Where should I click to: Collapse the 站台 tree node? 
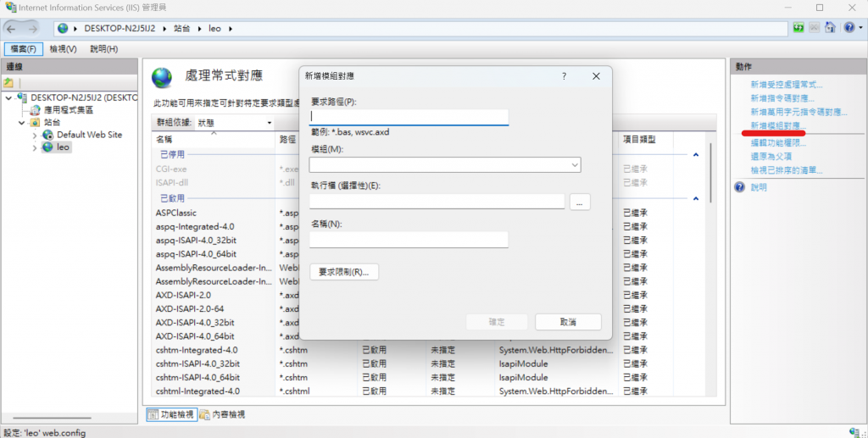21,123
